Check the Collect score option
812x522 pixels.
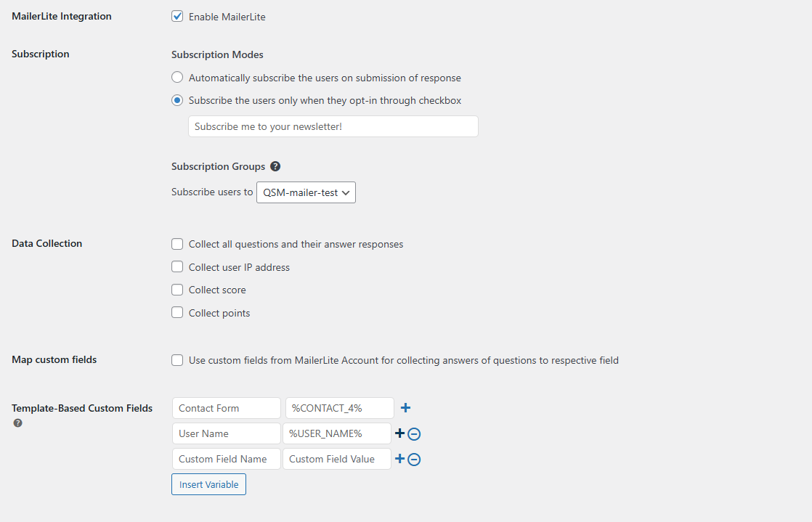pos(177,290)
